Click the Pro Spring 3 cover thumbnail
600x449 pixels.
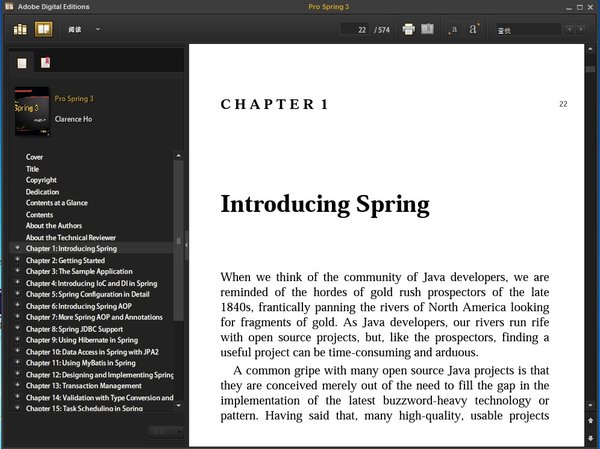[31, 110]
